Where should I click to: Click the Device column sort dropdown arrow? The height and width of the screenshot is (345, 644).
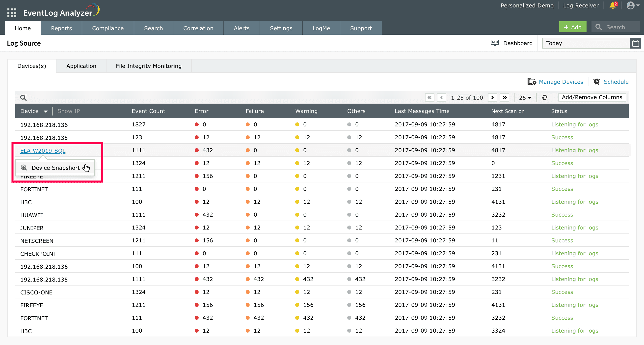[x=46, y=111]
